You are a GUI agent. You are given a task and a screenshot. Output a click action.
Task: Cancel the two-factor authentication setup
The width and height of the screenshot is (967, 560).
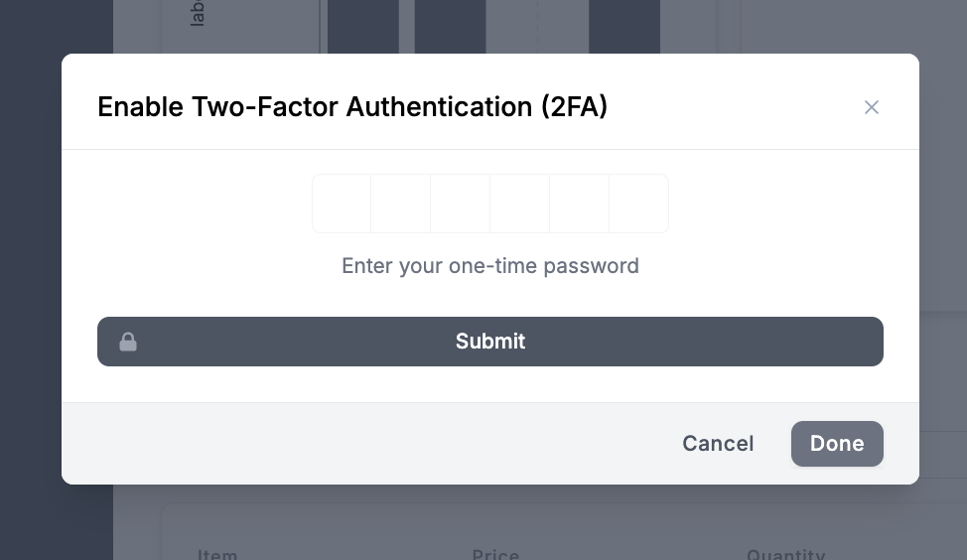pos(718,444)
